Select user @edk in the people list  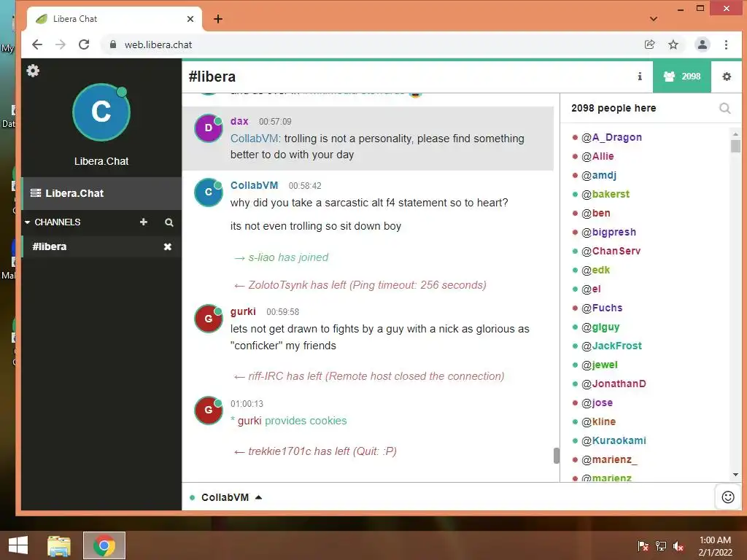click(595, 270)
